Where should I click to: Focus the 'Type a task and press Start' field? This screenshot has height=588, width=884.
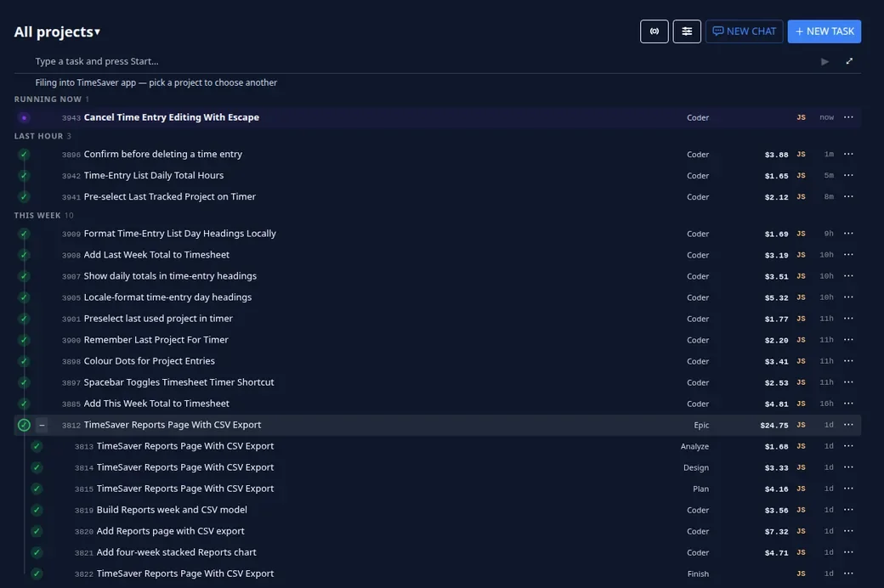pyautogui.click(x=422, y=61)
